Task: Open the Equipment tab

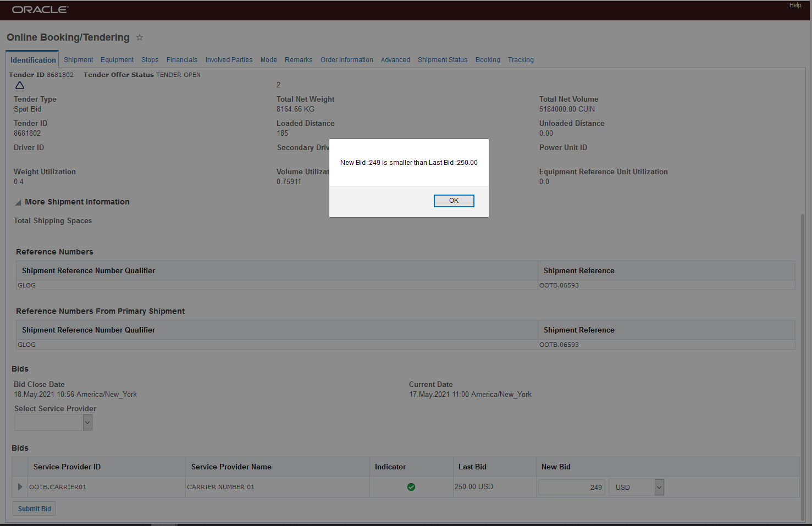Action: 117,60
